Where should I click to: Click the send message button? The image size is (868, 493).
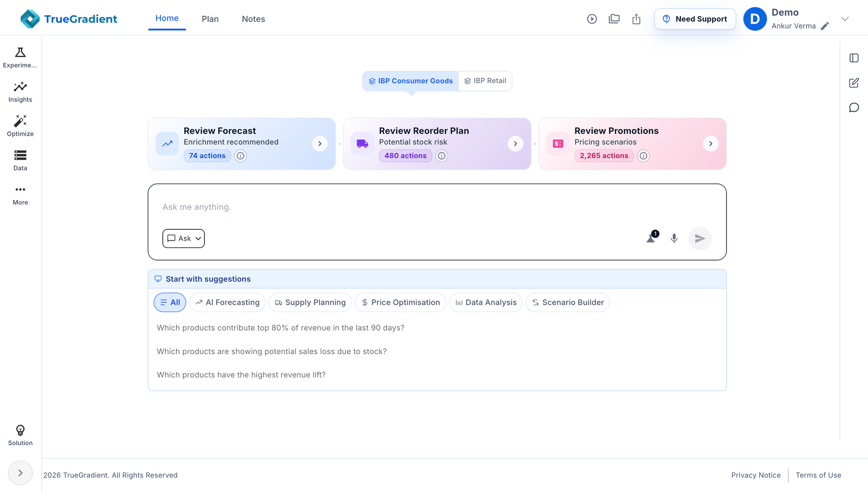[700, 238]
